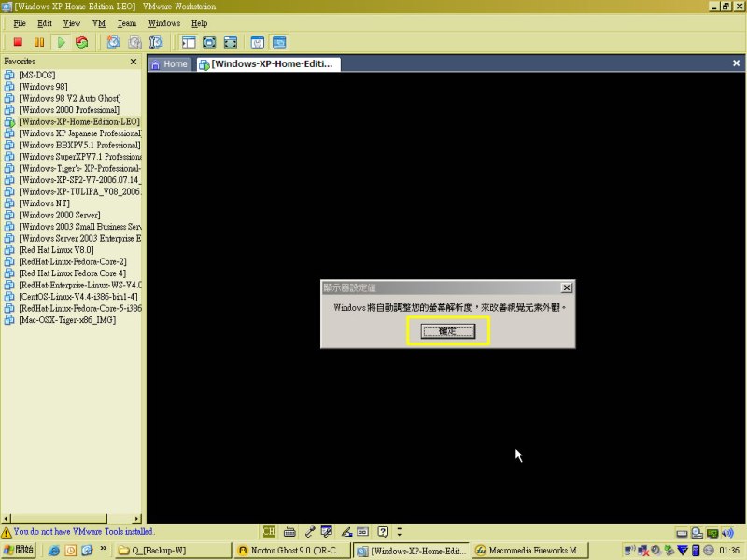This screenshot has width=747, height=560.
Task: Select [MS-DOS] in Favorites
Action: (x=37, y=75)
